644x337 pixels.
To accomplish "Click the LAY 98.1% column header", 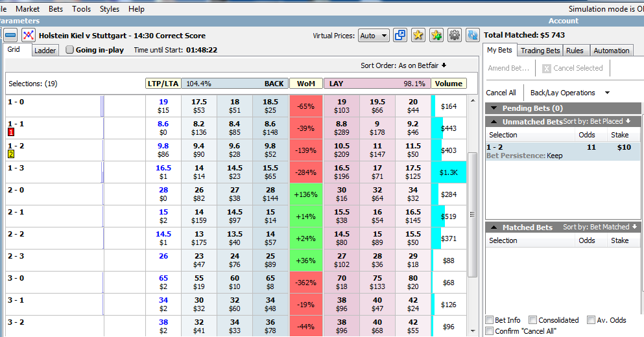I will (x=377, y=84).
